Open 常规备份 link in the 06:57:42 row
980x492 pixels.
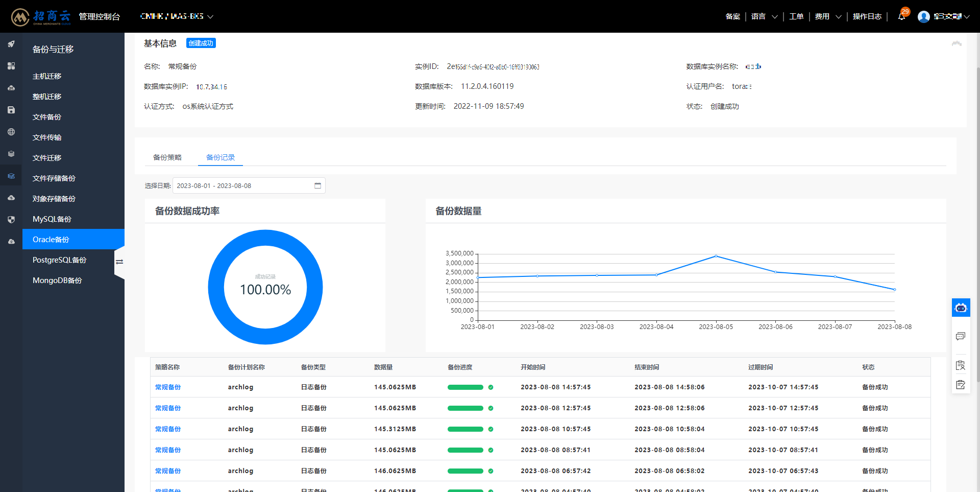[x=168, y=471]
